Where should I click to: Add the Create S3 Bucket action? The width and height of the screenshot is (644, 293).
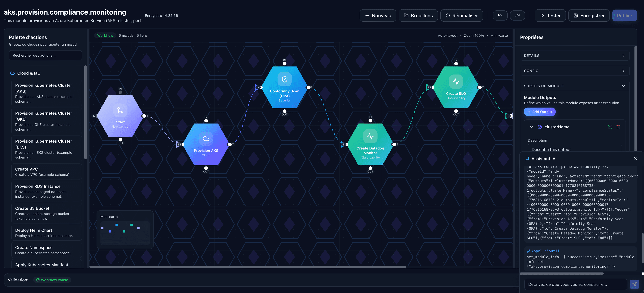click(x=46, y=213)
